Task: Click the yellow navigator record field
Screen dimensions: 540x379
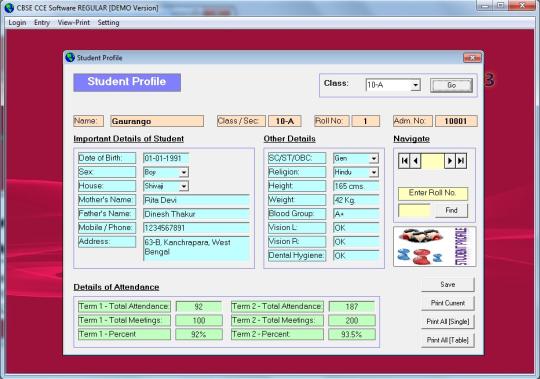Action: pos(433,161)
